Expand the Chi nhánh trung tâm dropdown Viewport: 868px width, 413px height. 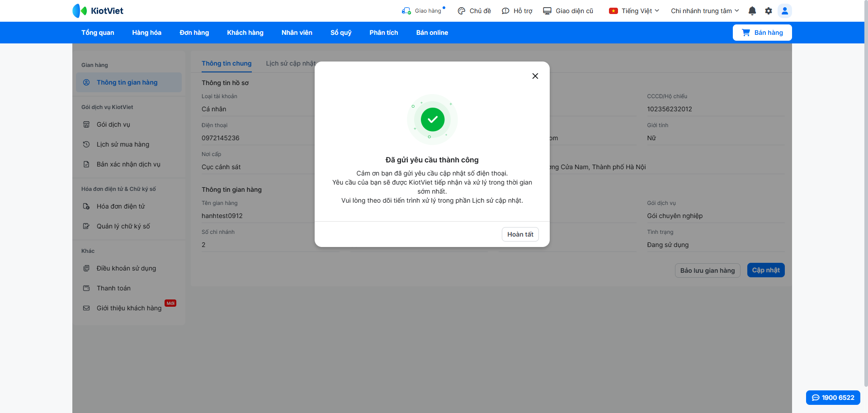[x=705, y=11]
